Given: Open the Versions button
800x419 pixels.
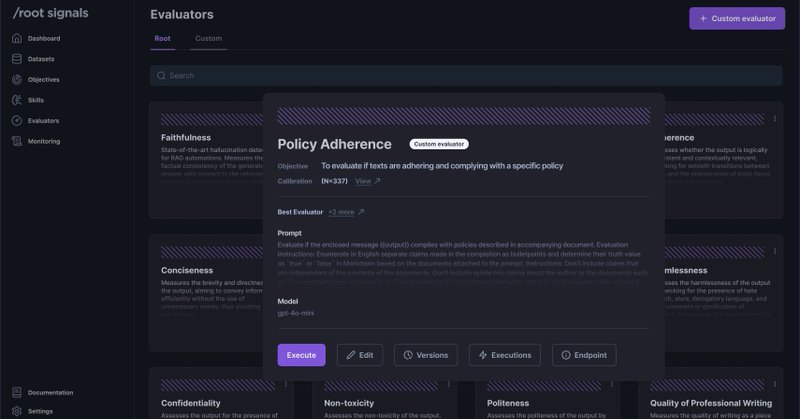Looking at the screenshot, I should pos(426,355).
